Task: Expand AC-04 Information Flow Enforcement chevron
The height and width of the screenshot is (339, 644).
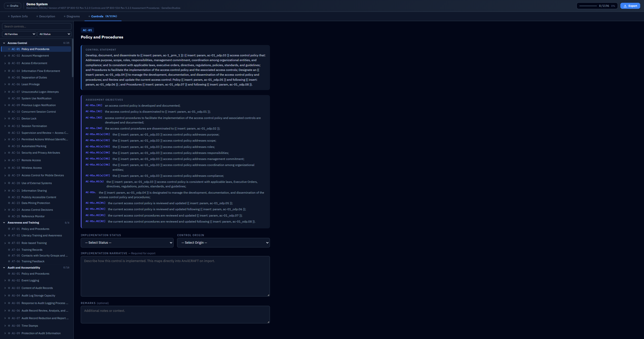Action: pos(5,71)
